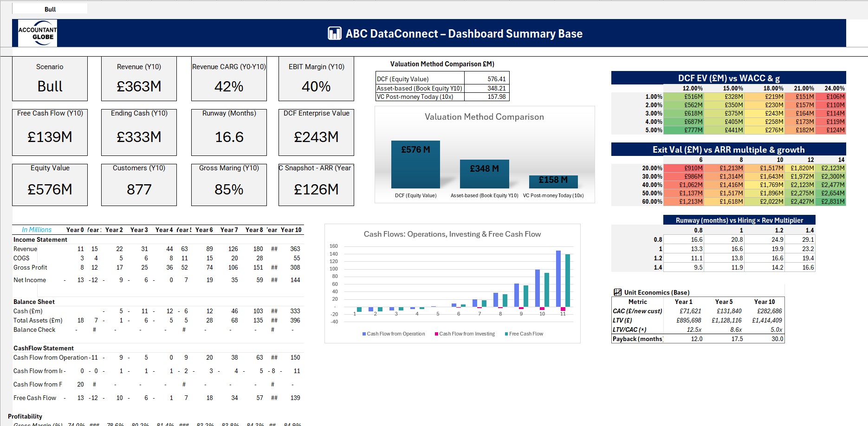Select the Scenario KPI card showing Bull
Image resolution: width=868 pixels, height=426 pixels.
click(x=50, y=79)
